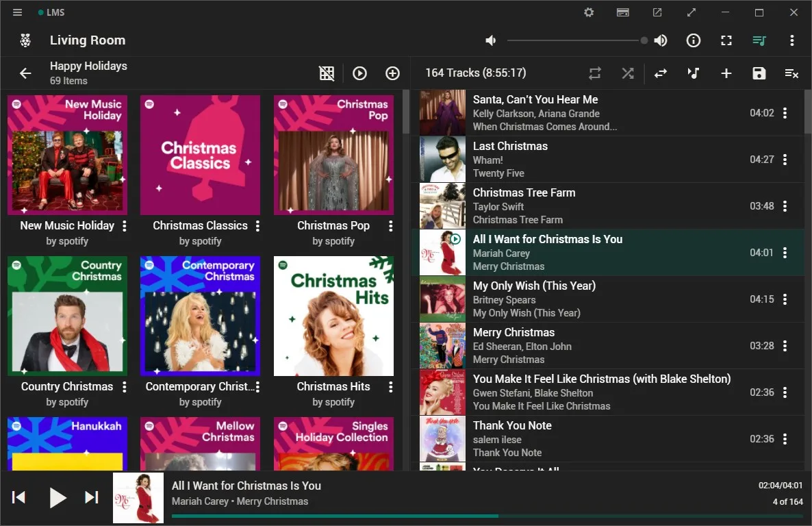The height and width of the screenshot is (526, 812).
Task: Play all Happy Holidays items
Action: [359, 73]
